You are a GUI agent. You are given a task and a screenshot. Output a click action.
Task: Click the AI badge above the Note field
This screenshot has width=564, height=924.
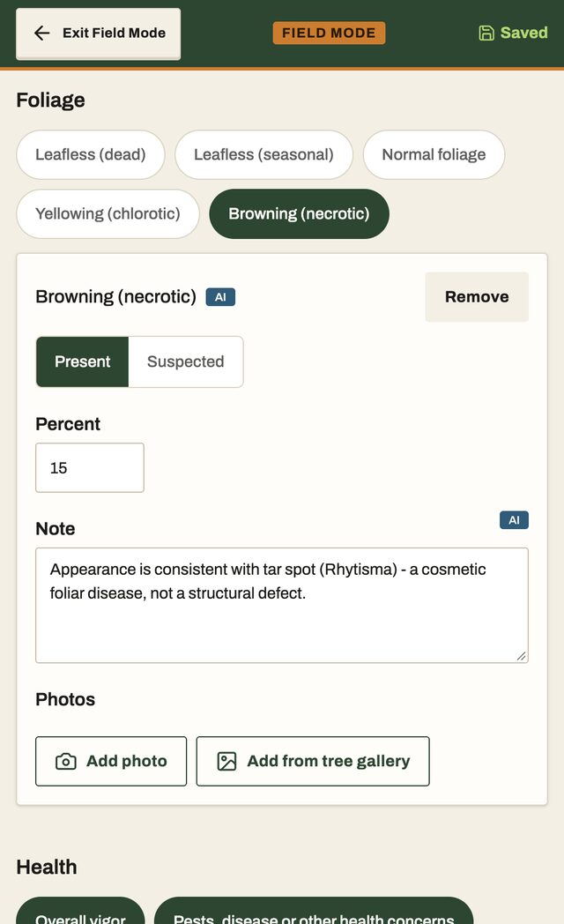coord(514,520)
